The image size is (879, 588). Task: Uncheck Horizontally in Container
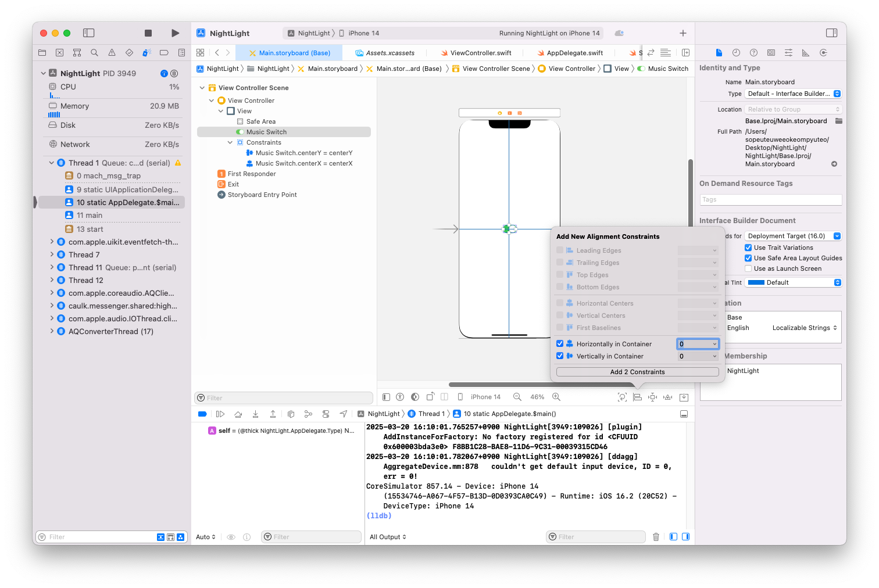pyautogui.click(x=560, y=343)
